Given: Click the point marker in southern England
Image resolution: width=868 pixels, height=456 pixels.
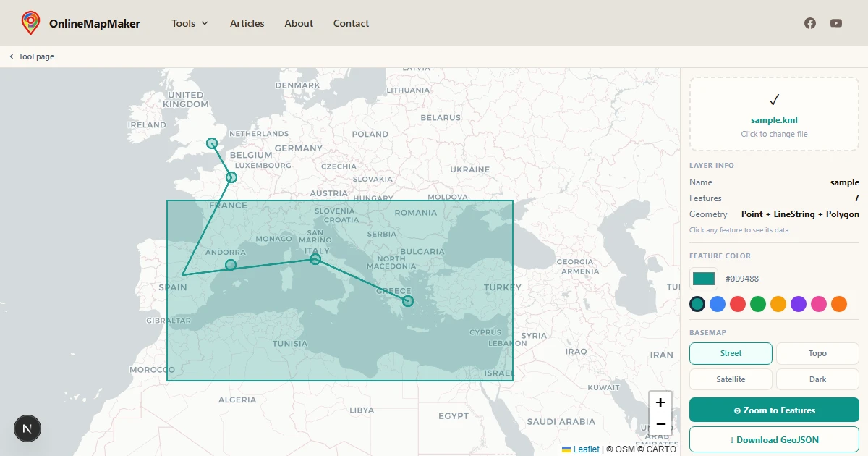Looking at the screenshot, I should click(x=212, y=143).
